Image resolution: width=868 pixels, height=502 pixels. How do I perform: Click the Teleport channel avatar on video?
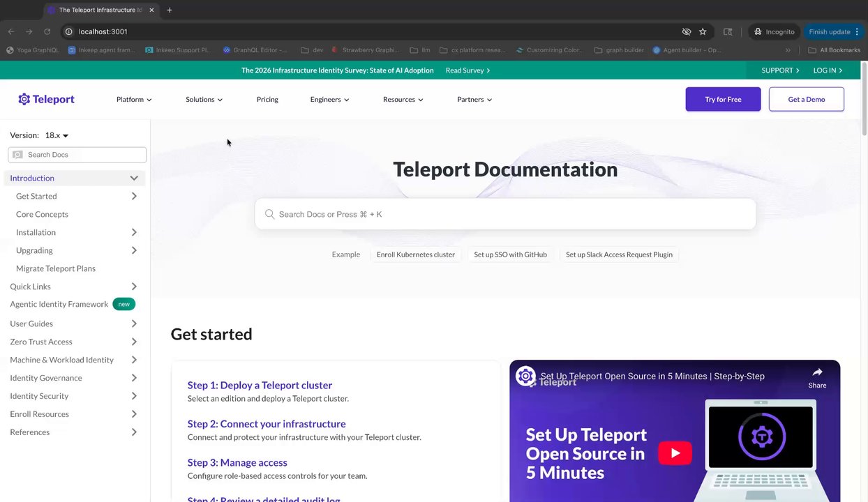pos(525,376)
